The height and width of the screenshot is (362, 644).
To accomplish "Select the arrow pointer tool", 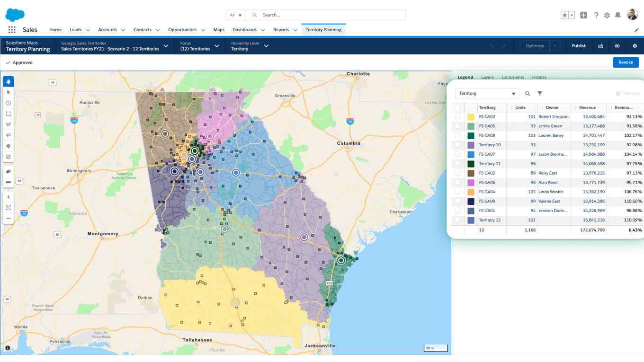I will [x=8, y=92].
